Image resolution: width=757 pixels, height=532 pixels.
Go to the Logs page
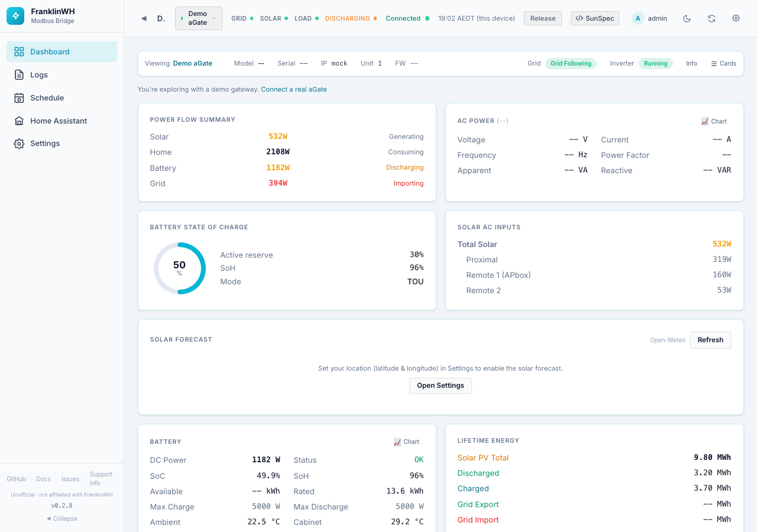point(62,74)
